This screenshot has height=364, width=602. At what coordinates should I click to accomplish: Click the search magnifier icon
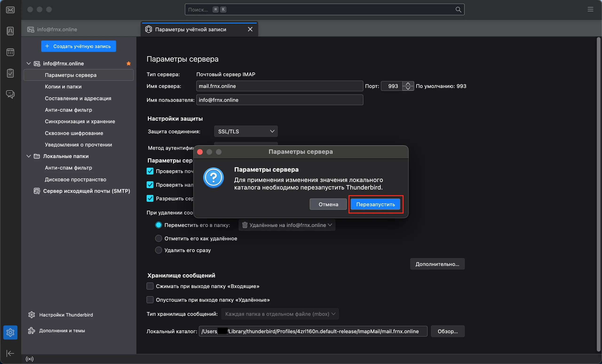click(x=458, y=10)
